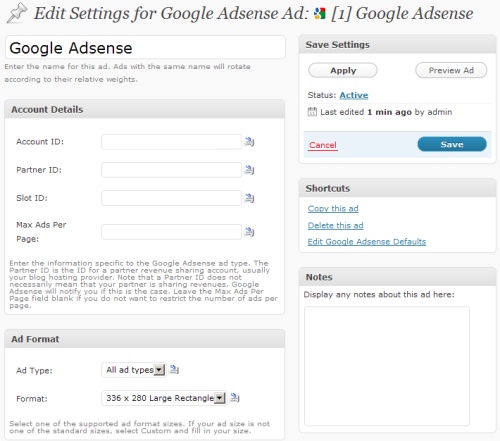Click inside the Notes text area

[387, 366]
